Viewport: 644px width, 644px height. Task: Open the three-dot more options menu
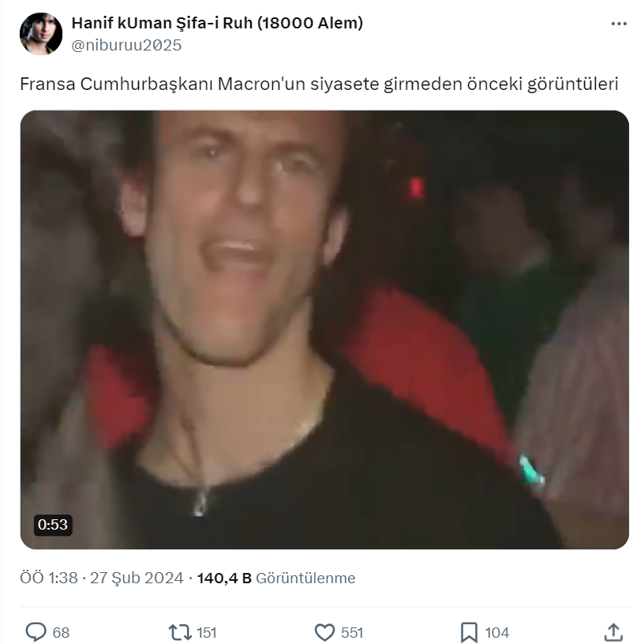[619, 24]
